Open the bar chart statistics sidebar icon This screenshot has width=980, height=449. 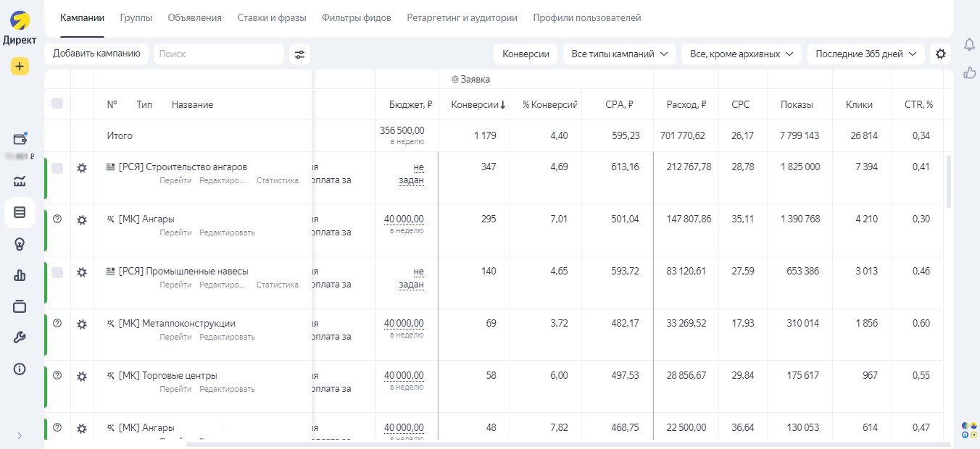pyautogui.click(x=20, y=275)
